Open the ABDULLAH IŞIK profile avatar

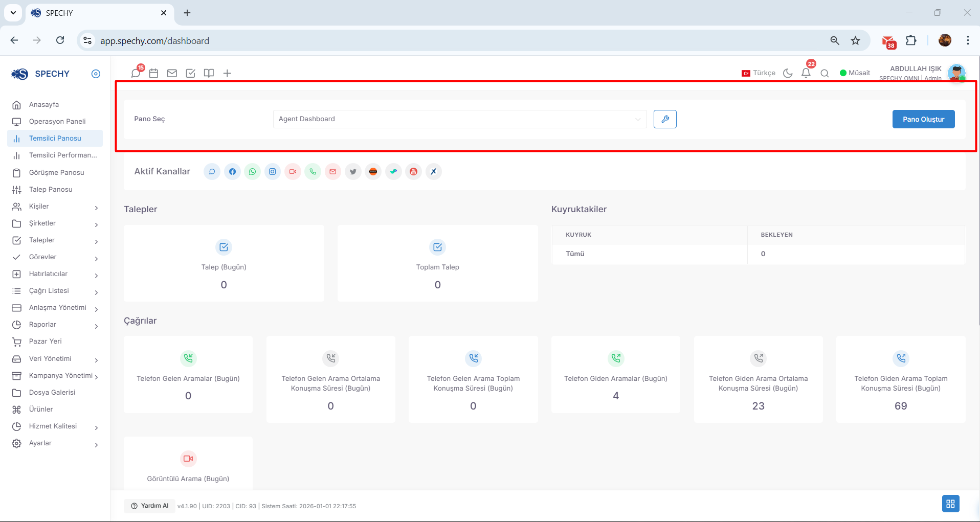pos(956,73)
